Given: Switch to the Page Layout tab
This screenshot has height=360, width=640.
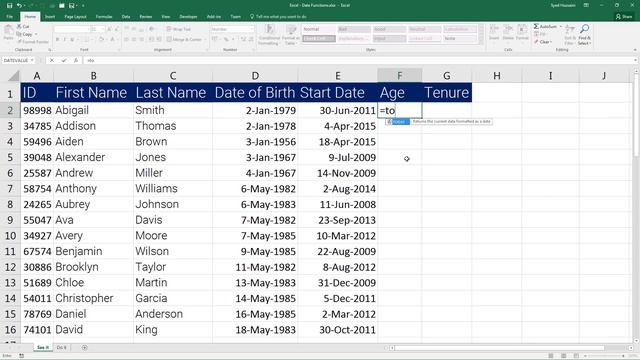Looking at the screenshot, I should click(76, 17).
